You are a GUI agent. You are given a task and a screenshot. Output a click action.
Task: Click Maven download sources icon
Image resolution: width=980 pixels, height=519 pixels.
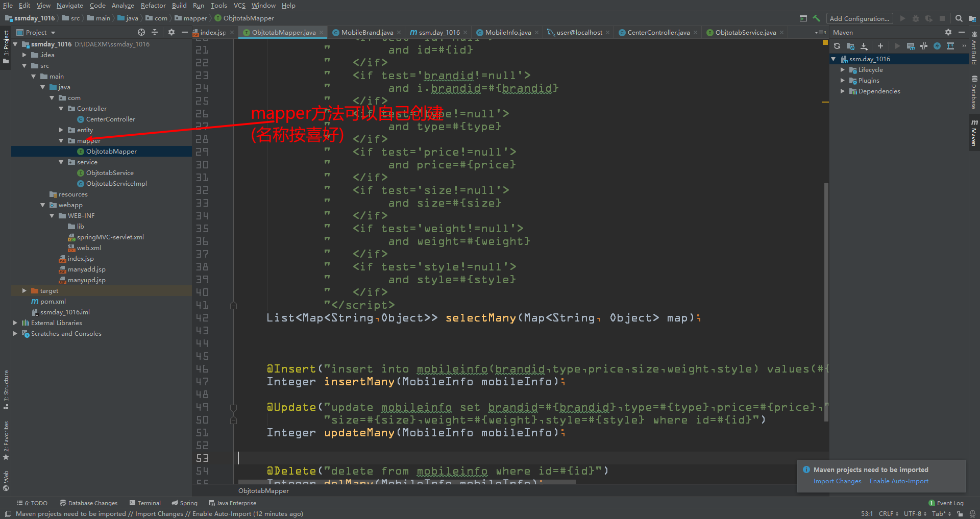click(x=864, y=46)
